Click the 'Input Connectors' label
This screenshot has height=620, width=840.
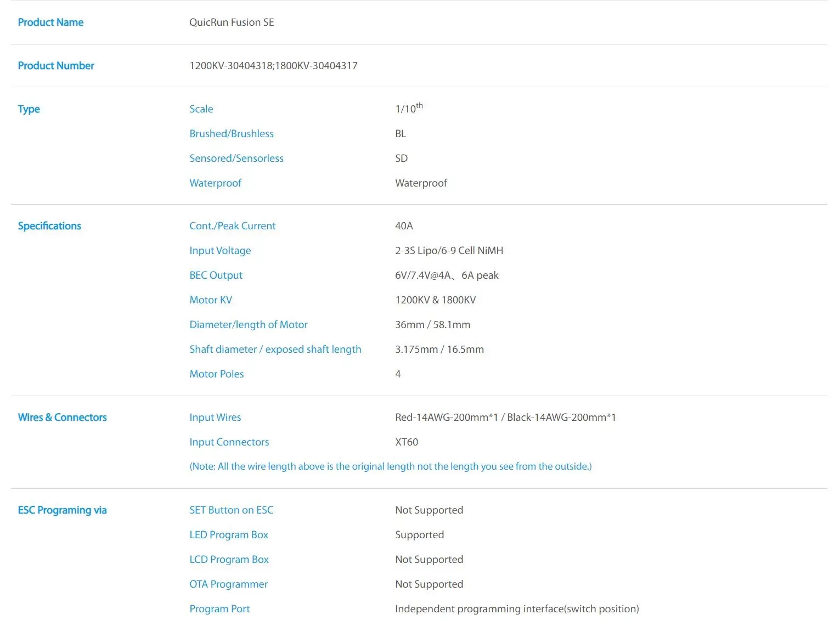(229, 442)
